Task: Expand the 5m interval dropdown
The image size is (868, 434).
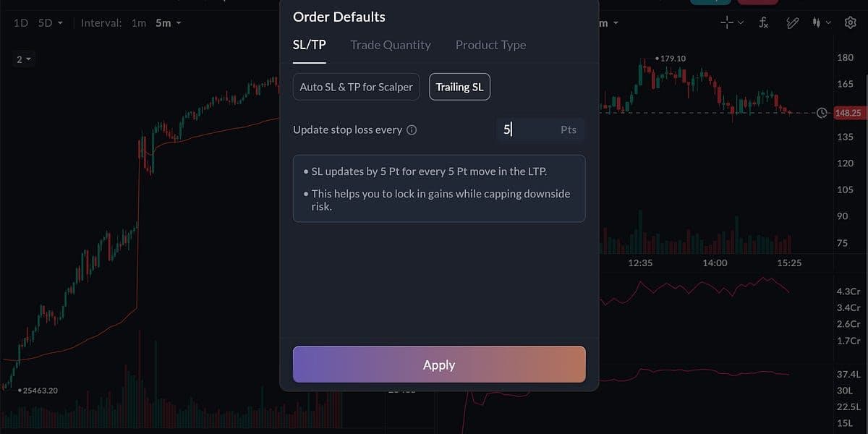Action: [x=169, y=23]
